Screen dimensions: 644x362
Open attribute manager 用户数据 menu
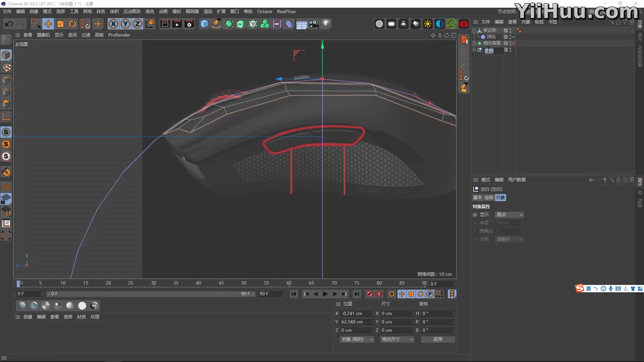517,180
